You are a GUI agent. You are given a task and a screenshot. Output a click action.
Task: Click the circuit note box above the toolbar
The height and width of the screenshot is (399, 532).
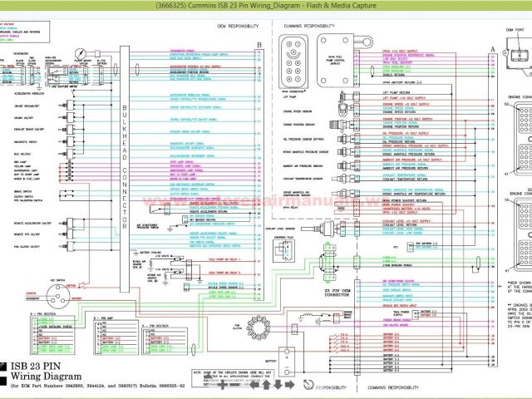coord(251,364)
